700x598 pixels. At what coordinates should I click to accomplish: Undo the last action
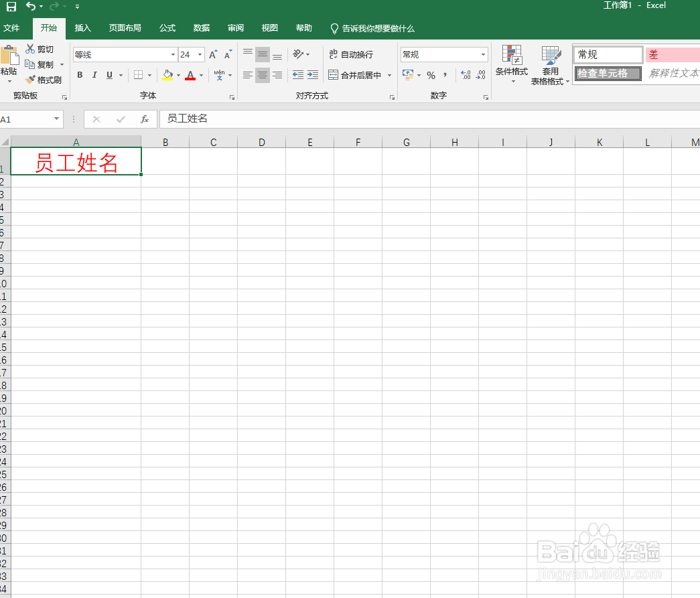(x=30, y=6)
